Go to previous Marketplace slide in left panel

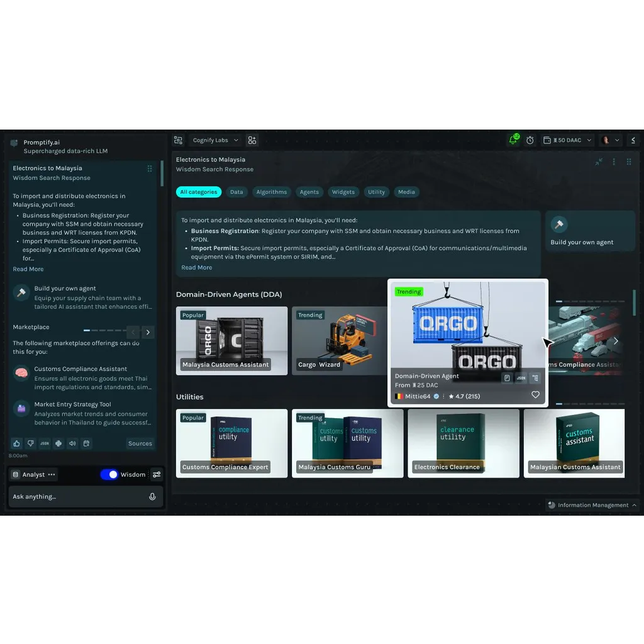click(133, 332)
